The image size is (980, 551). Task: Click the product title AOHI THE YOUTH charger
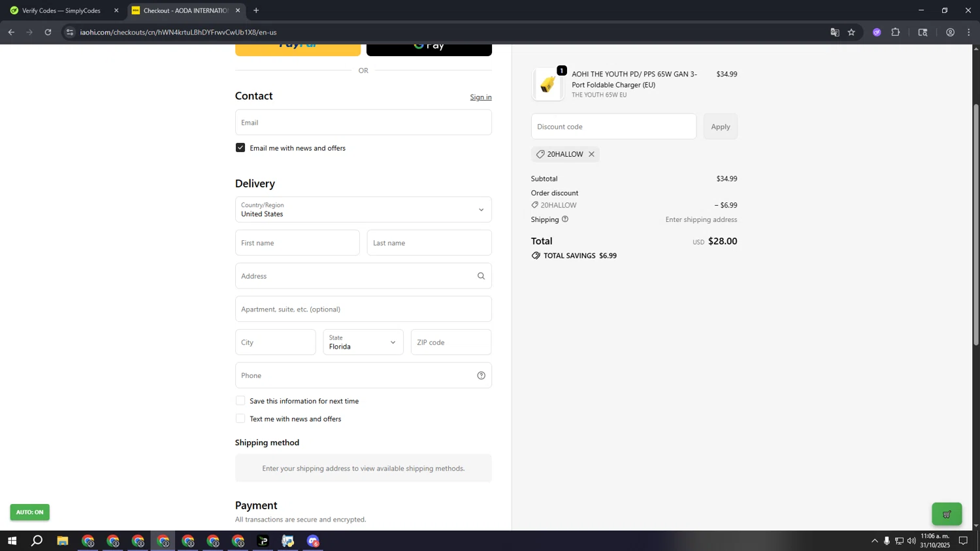click(634, 80)
